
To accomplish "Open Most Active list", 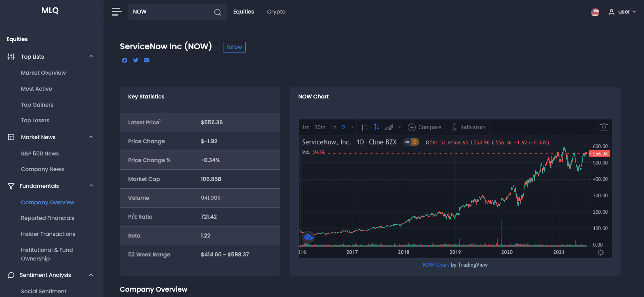I will [37, 89].
